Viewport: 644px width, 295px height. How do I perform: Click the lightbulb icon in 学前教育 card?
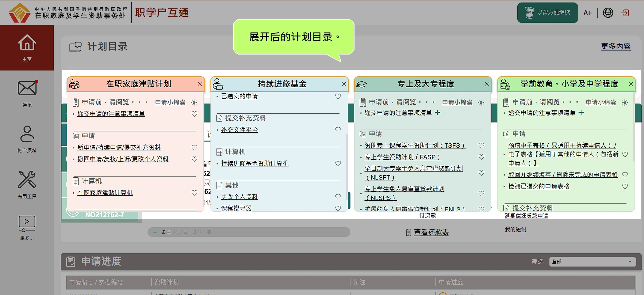tap(625, 103)
